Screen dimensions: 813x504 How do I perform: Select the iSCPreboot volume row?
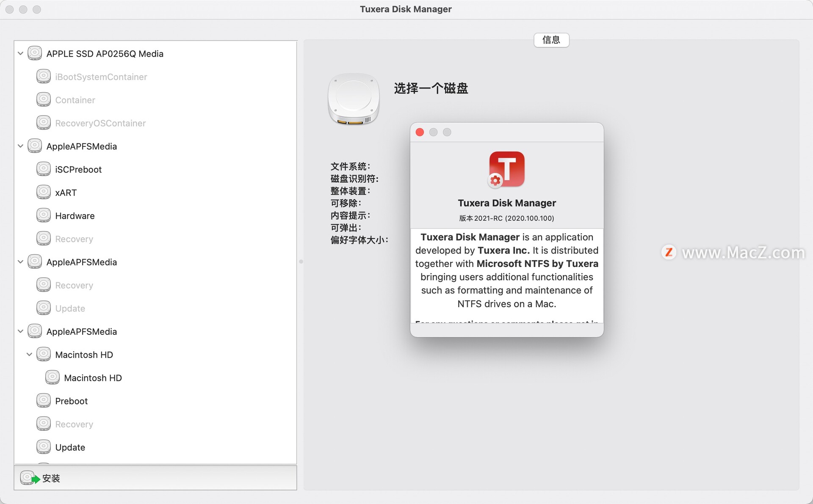point(155,169)
